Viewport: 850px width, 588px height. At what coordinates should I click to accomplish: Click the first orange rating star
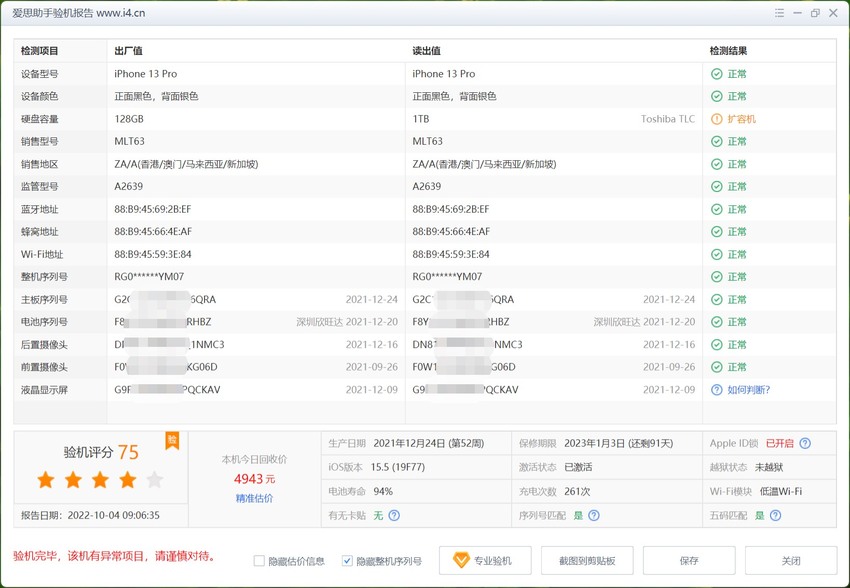[46, 480]
